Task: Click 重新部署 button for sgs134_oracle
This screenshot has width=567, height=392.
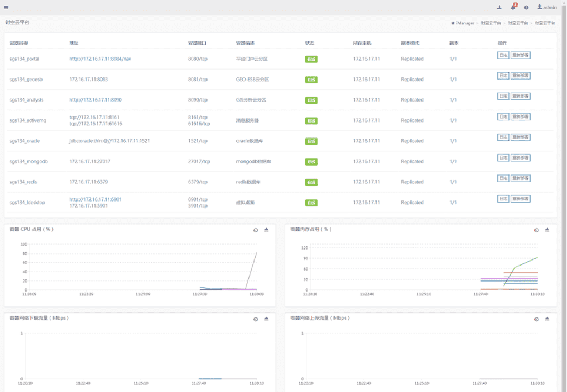Action: 520,137
